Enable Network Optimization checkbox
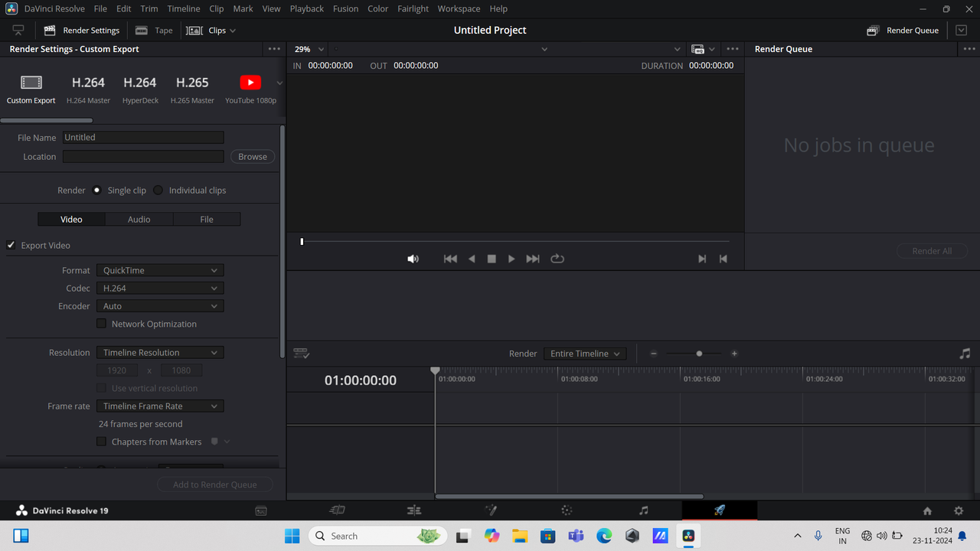 pyautogui.click(x=101, y=324)
